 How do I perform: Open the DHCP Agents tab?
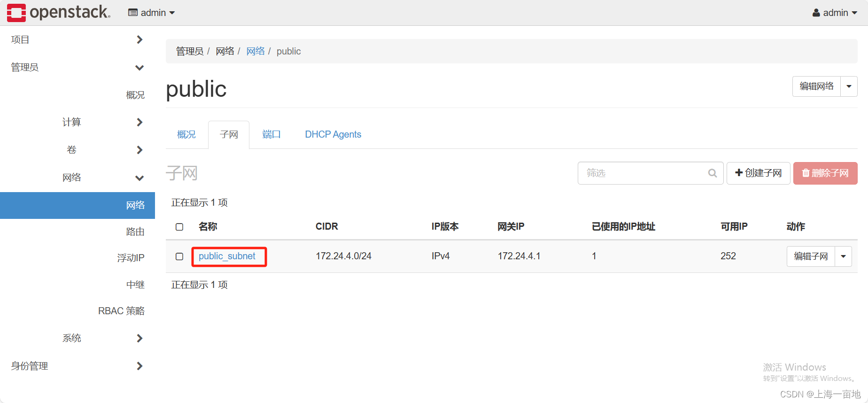tap(333, 135)
